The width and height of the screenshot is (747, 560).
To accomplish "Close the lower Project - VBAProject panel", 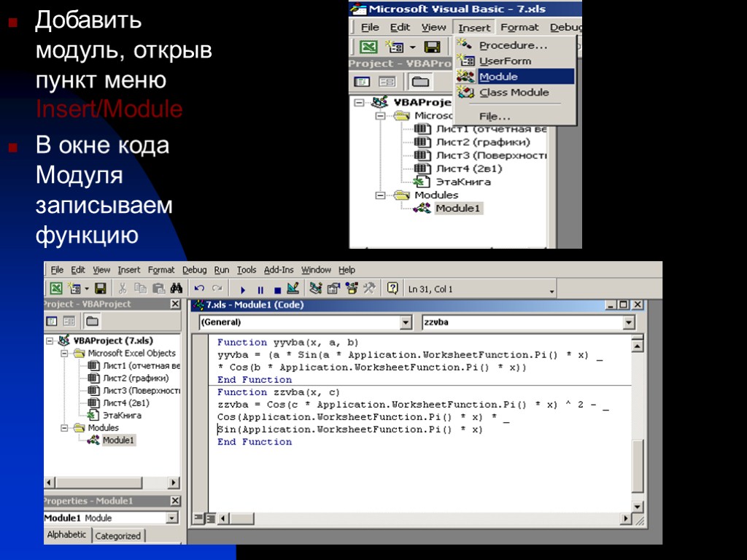I will pos(175,304).
